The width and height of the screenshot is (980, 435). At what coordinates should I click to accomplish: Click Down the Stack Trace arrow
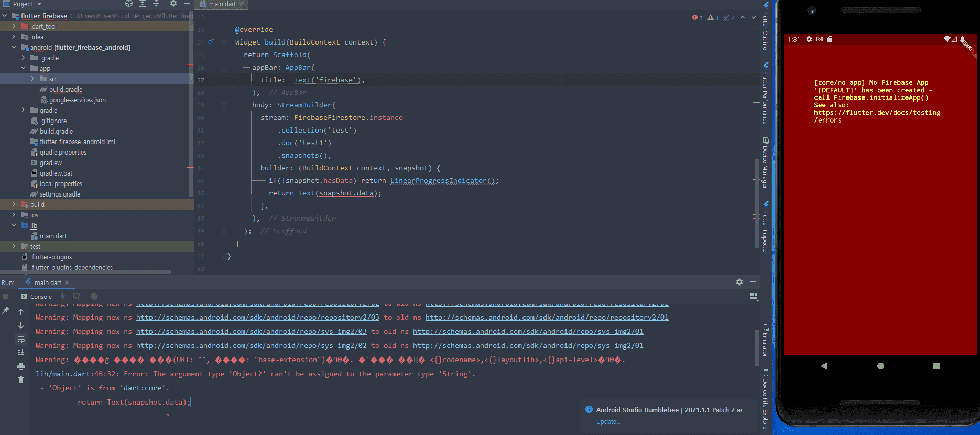(21, 325)
